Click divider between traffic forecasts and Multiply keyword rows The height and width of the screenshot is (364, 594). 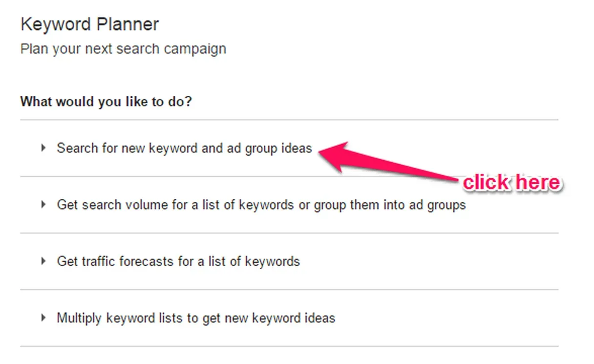[289, 290]
